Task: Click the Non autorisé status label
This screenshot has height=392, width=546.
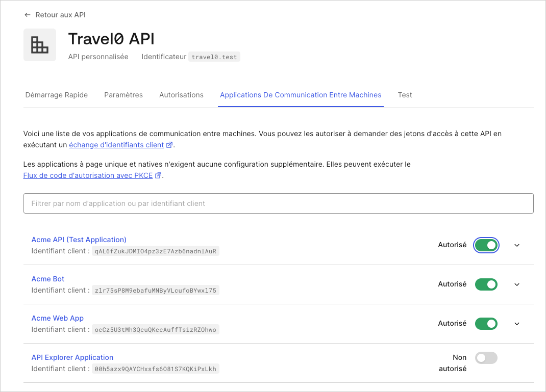Action: (452, 363)
